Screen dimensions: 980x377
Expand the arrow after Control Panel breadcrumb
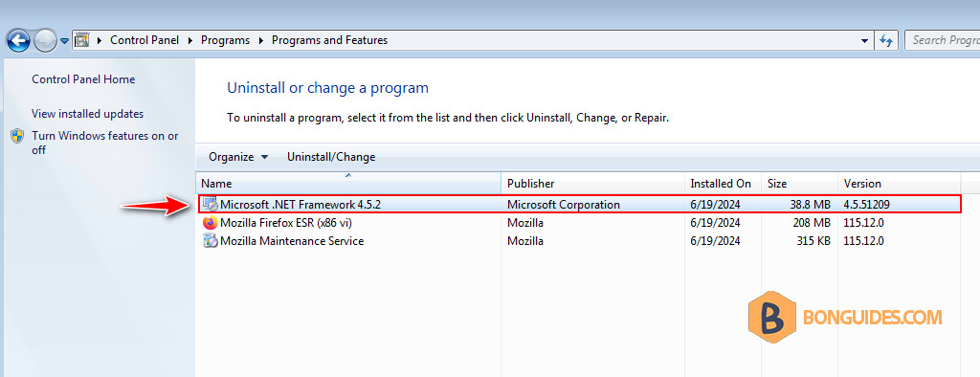point(191,40)
